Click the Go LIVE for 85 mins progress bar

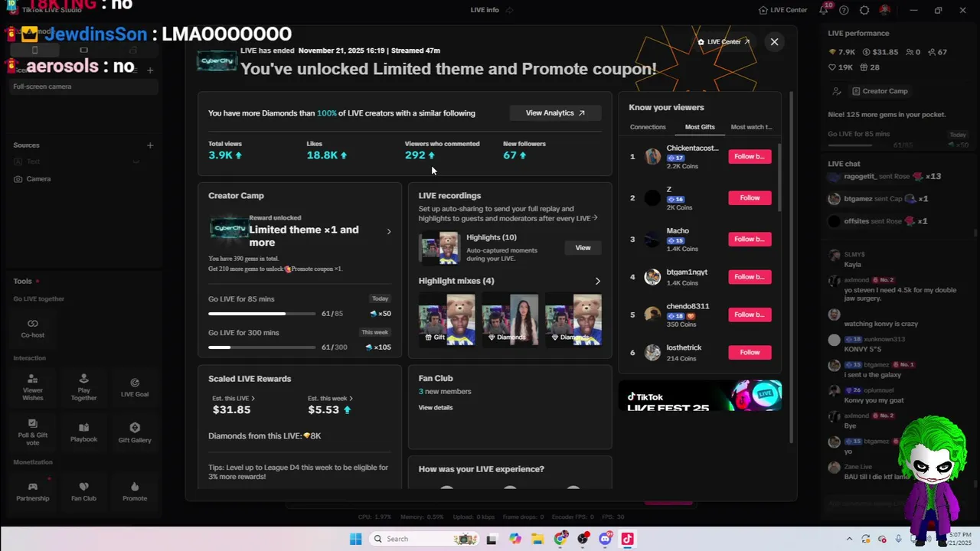(x=262, y=314)
